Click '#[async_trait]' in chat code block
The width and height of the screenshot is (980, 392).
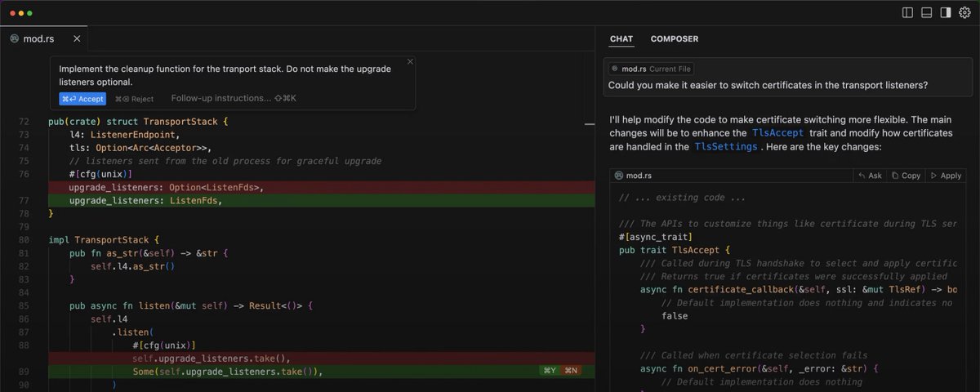click(x=657, y=237)
